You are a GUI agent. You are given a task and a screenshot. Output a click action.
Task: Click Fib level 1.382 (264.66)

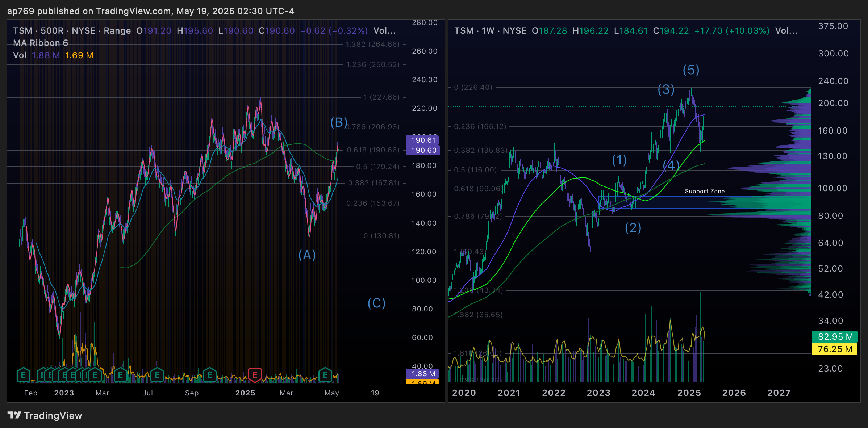[372, 44]
